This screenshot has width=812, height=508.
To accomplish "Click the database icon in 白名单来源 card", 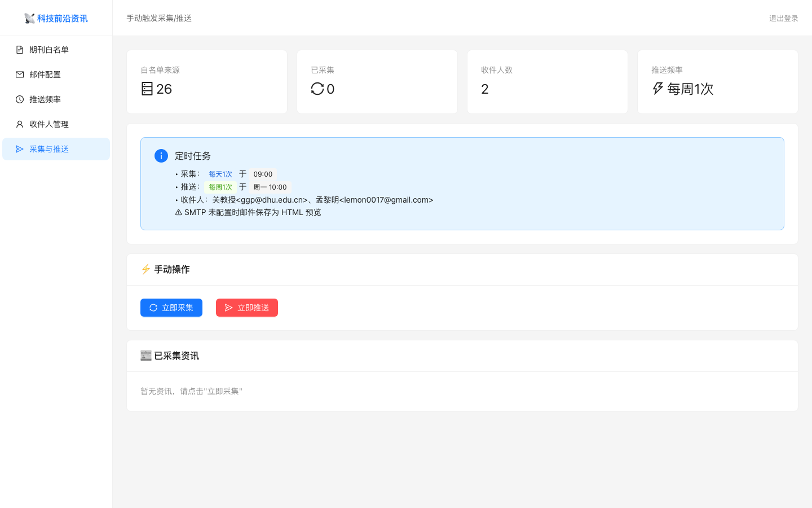I will click(147, 89).
